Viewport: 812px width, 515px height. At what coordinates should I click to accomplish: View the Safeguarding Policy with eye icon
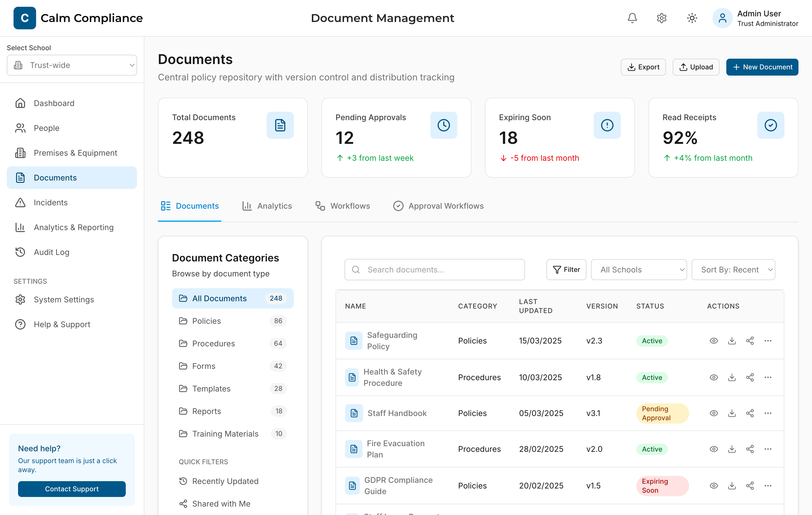714,341
